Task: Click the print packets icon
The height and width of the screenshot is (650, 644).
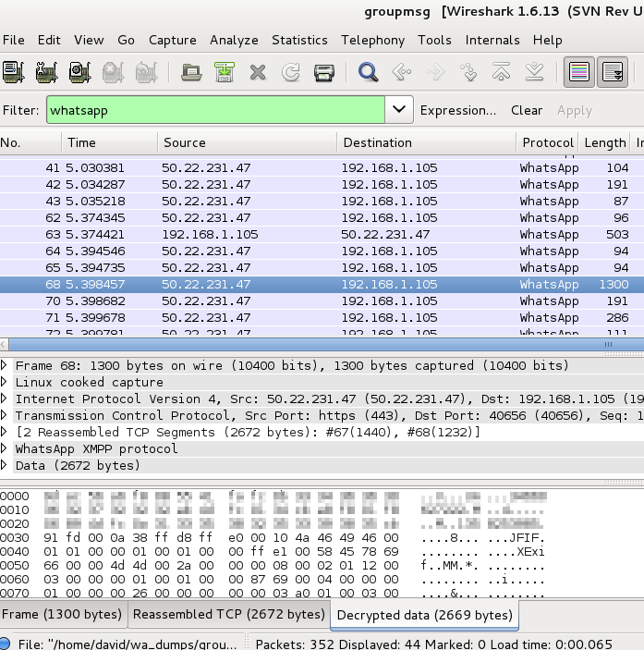Action: 324,72
